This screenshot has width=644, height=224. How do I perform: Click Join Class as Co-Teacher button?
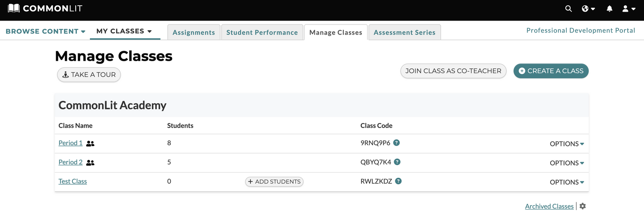(453, 71)
